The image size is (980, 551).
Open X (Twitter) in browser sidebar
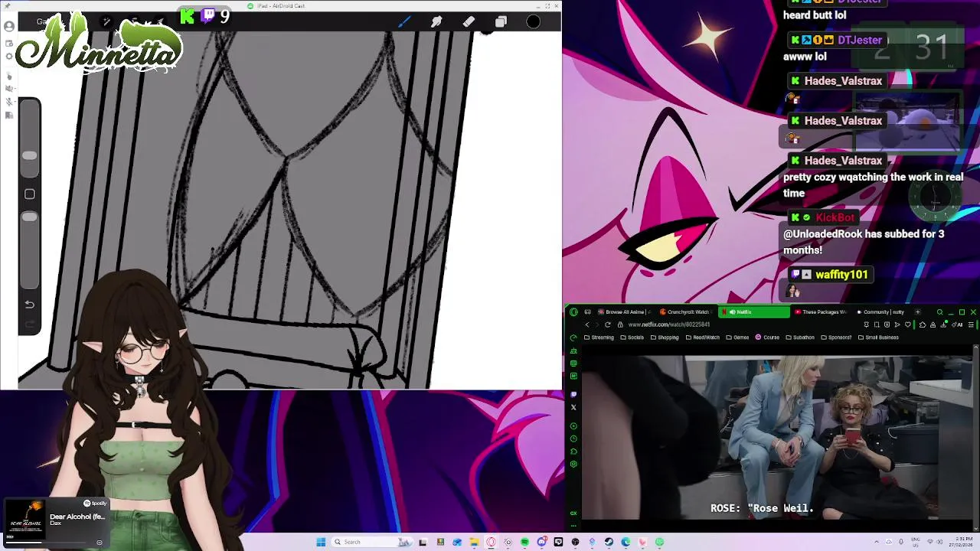tap(573, 407)
